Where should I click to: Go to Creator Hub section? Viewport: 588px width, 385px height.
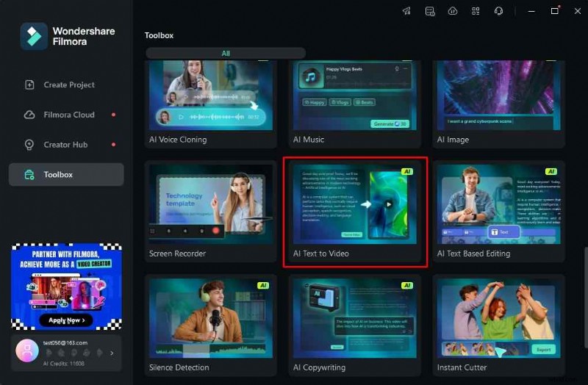(66, 145)
